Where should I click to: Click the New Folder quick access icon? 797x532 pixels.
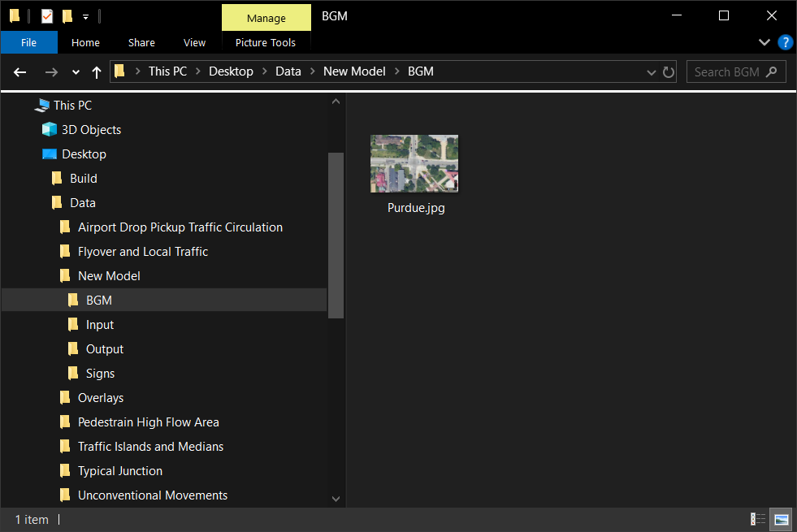(x=67, y=16)
